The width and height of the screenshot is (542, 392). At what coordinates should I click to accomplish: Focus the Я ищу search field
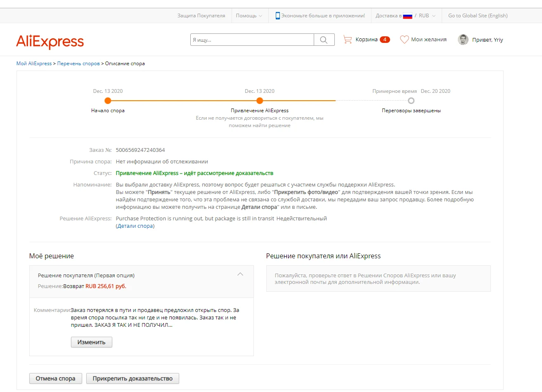pyautogui.click(x=252, y=40)
